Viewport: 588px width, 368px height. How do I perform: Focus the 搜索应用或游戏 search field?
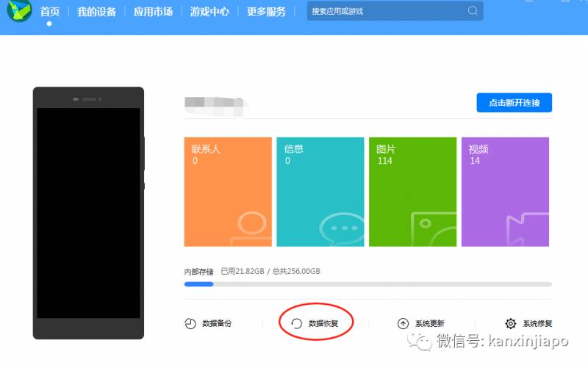click(386, 11)
